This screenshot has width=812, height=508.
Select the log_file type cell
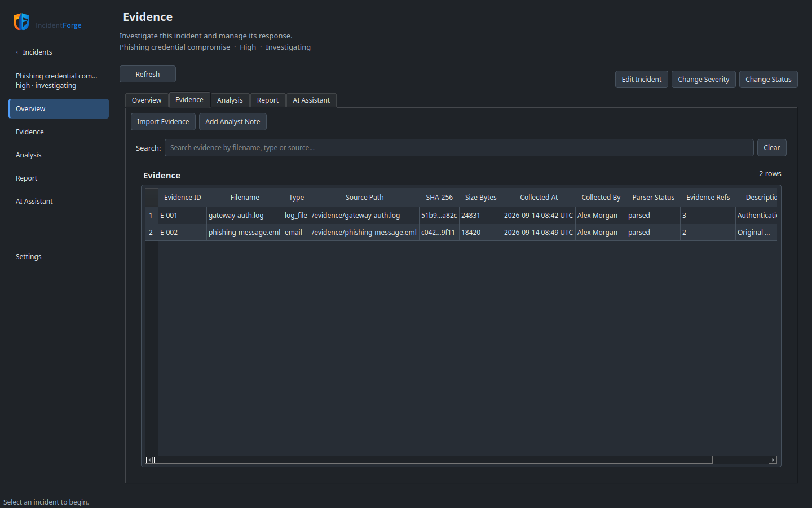tap(296, 215)
